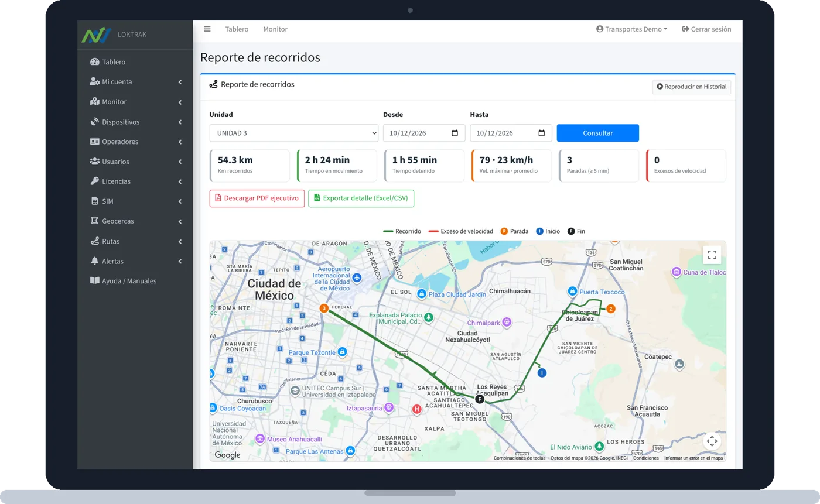Expand the Monitor sidebar submenu chevron
Viewport: 820px width, 504px height.
point(180,102)
